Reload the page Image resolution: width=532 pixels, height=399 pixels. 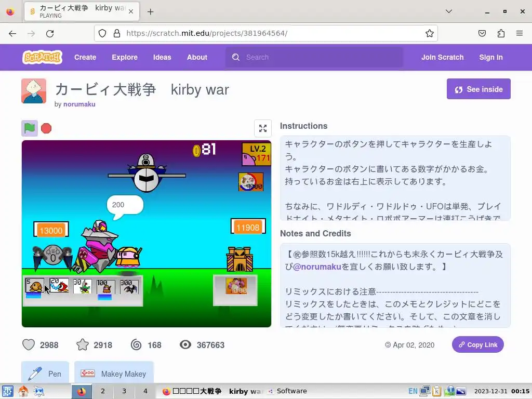click(x=50, y=33)
